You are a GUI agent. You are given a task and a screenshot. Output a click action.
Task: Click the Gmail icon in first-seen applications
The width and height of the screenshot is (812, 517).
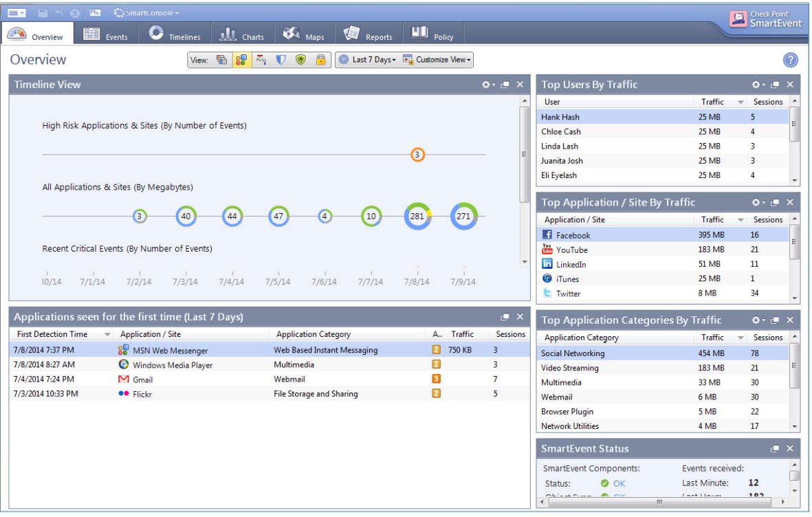point(124,379)
